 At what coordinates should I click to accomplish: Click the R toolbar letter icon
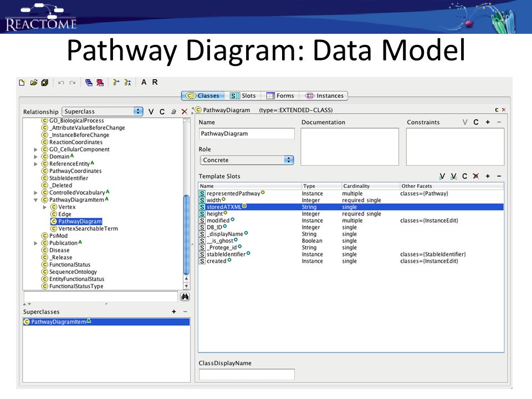[155, 82]
